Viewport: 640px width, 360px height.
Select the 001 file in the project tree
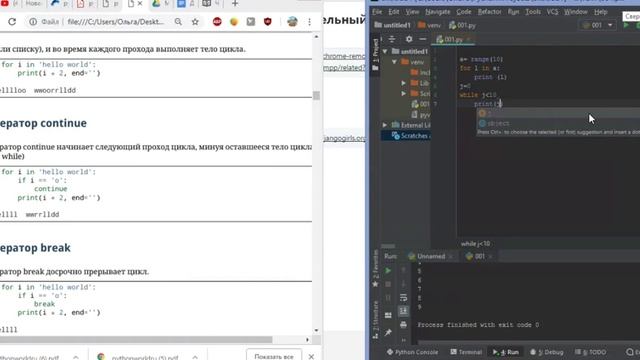point(420,104)
